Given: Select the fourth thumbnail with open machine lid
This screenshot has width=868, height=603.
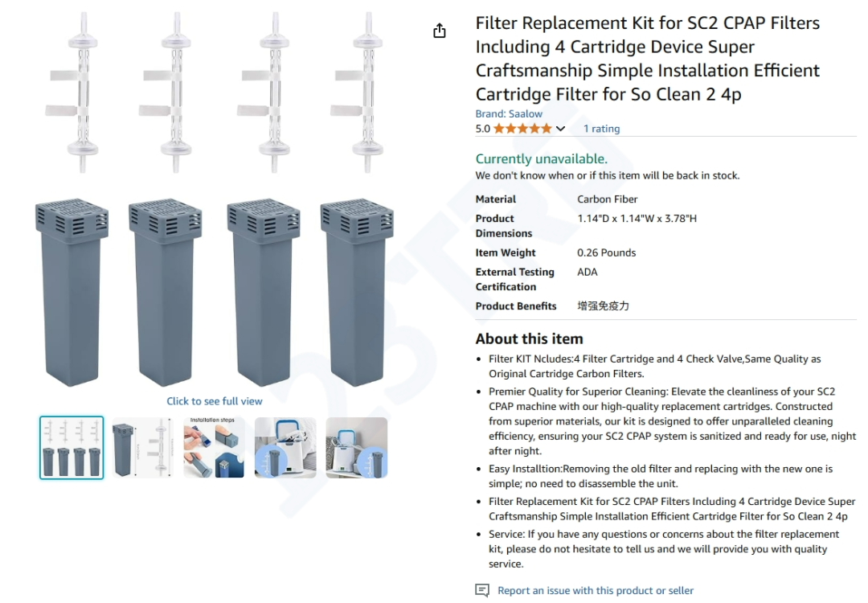Looking at the screenshot, I should point(285,448).
